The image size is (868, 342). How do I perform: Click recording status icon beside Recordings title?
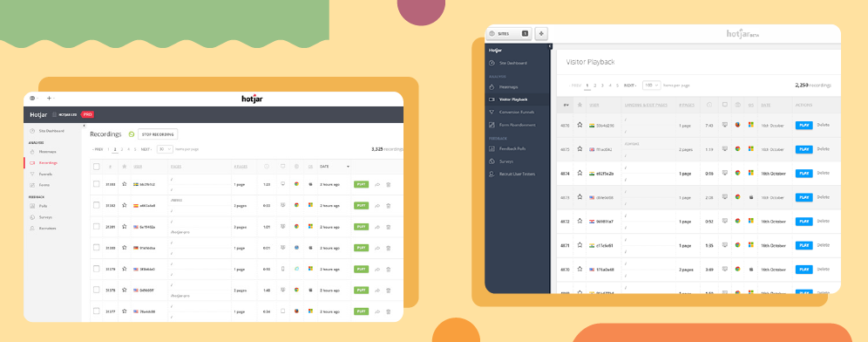tap(132, 134)
